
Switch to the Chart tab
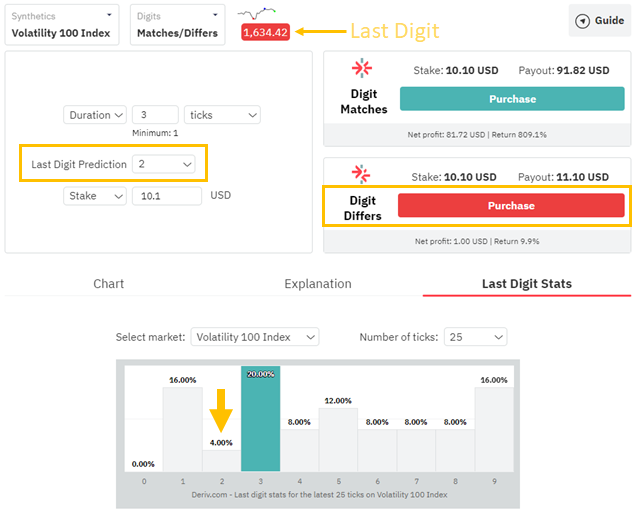coord(108,284)
